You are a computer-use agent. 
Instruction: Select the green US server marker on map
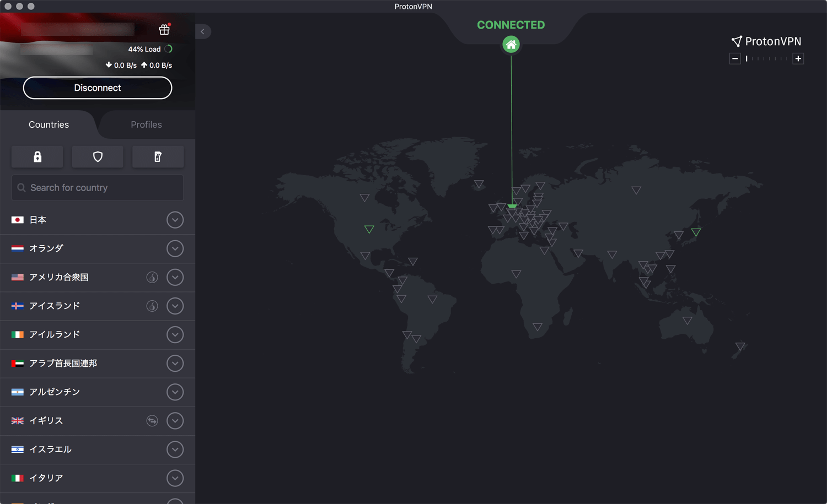click(369, 229)
